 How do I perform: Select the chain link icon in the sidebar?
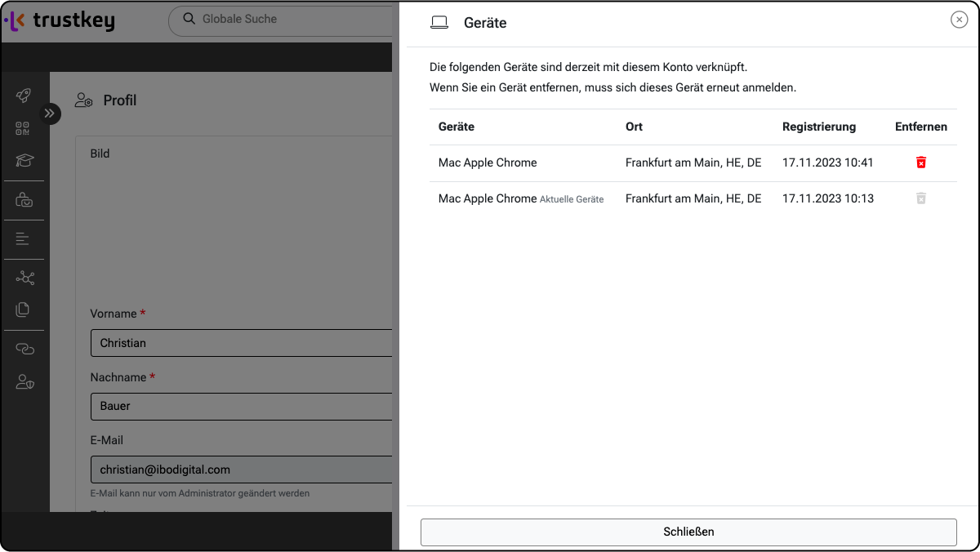(24, 349)
